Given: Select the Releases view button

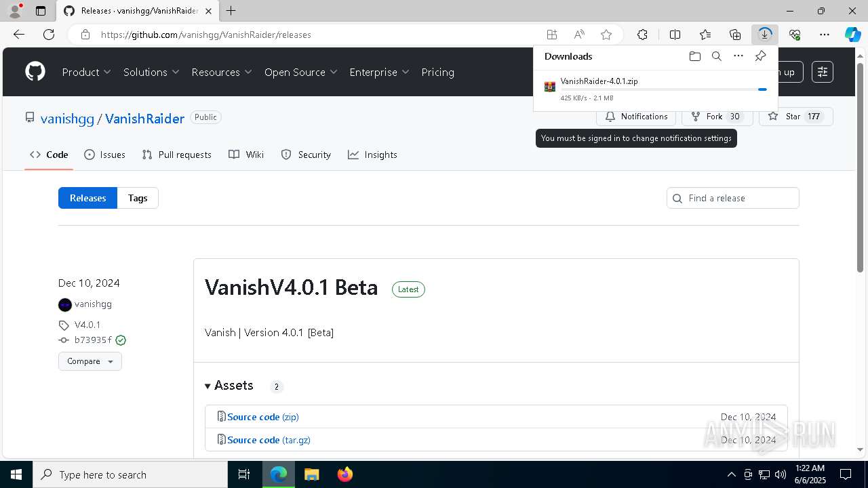Looking at the screenshot, I should 88,198.
